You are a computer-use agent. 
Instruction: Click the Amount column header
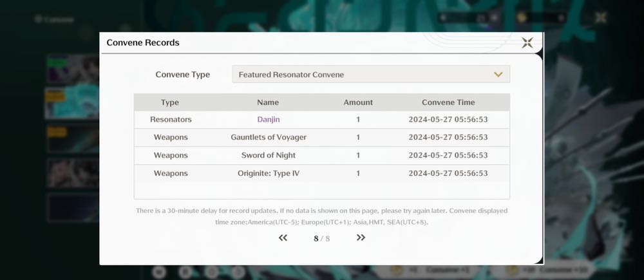[358, 102]
